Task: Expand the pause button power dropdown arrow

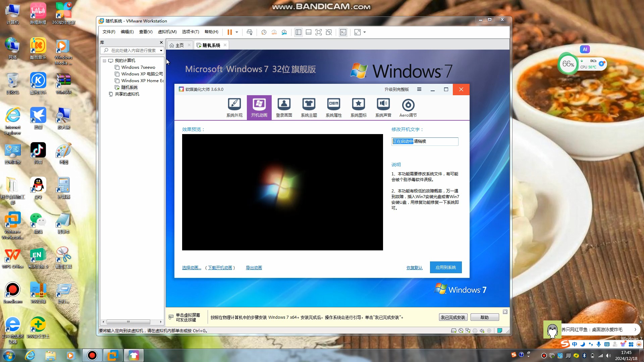Action: pos(237,32)
